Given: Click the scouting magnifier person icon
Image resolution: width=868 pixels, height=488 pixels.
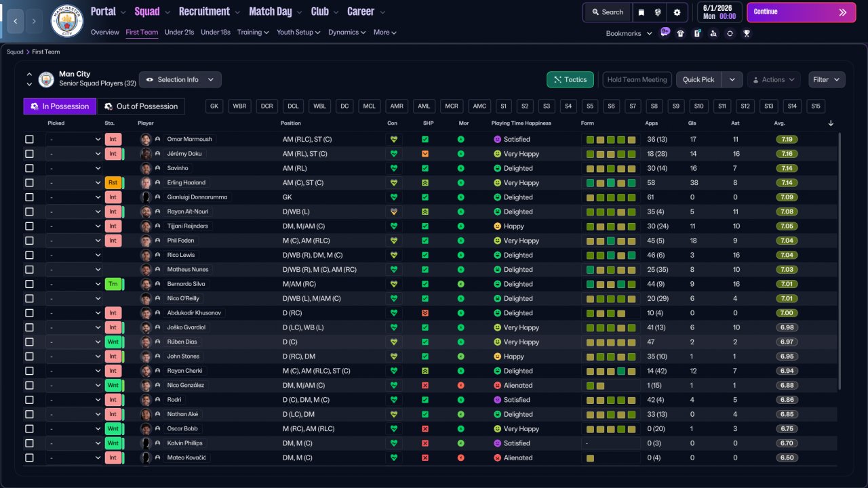Looking at the screenshot, I should (x=713, y=33).
